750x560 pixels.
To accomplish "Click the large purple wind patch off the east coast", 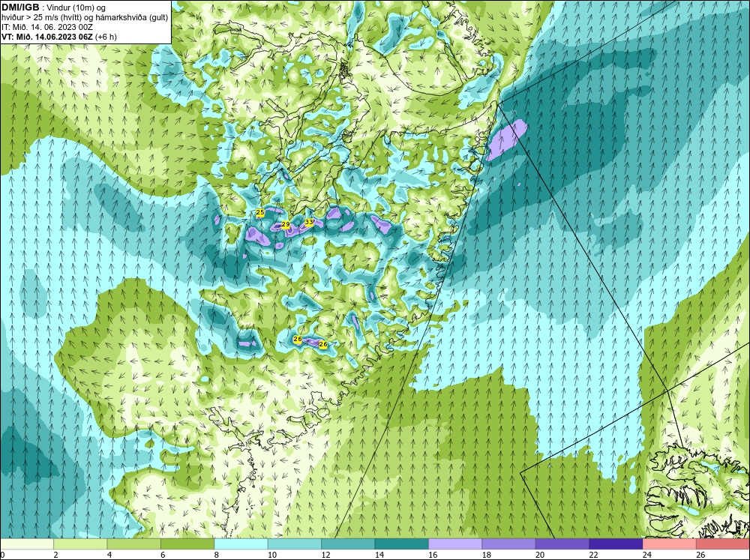I will coord(506,139).
